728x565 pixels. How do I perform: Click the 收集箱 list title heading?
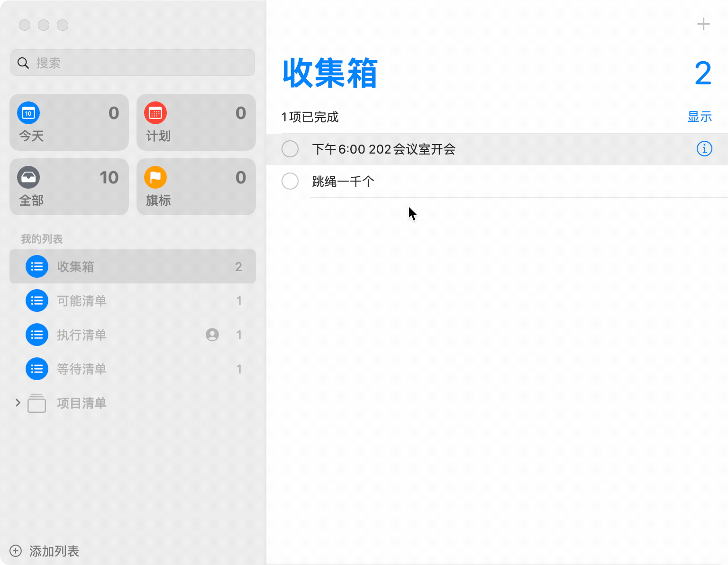(330, 73)
